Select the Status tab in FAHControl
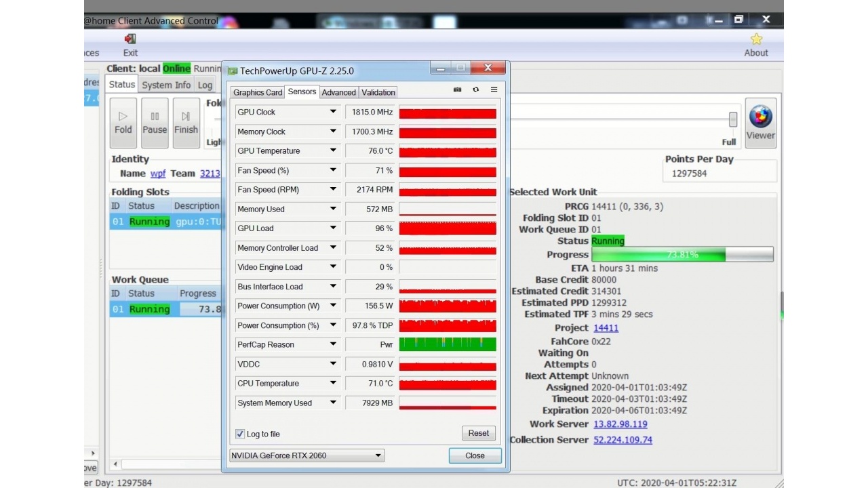Viewport: 868px width, 488px height. 122,84
